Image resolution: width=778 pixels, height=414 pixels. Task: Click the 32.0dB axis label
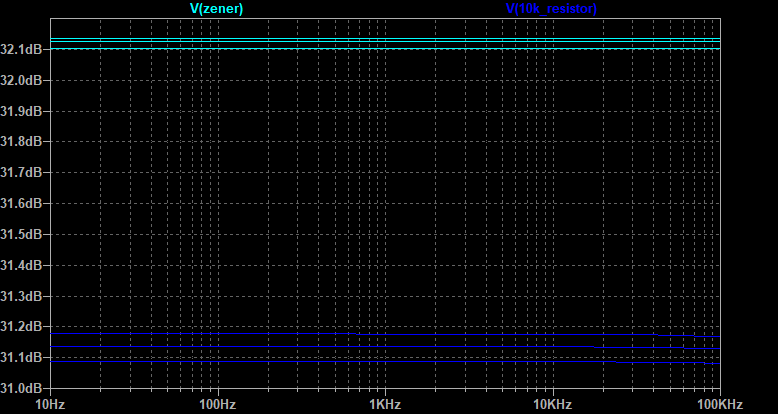tap(21, 80)
